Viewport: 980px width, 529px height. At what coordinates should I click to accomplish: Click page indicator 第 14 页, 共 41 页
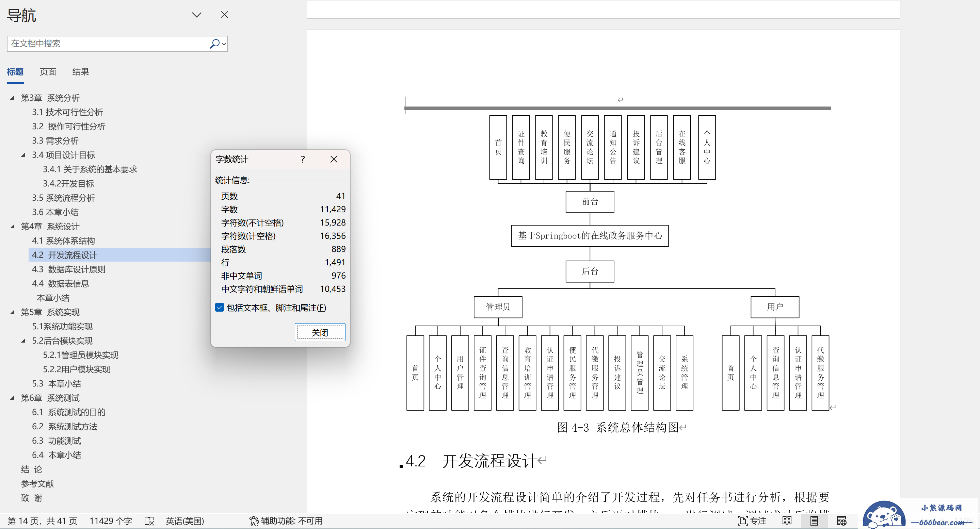(x=42, y=520)
